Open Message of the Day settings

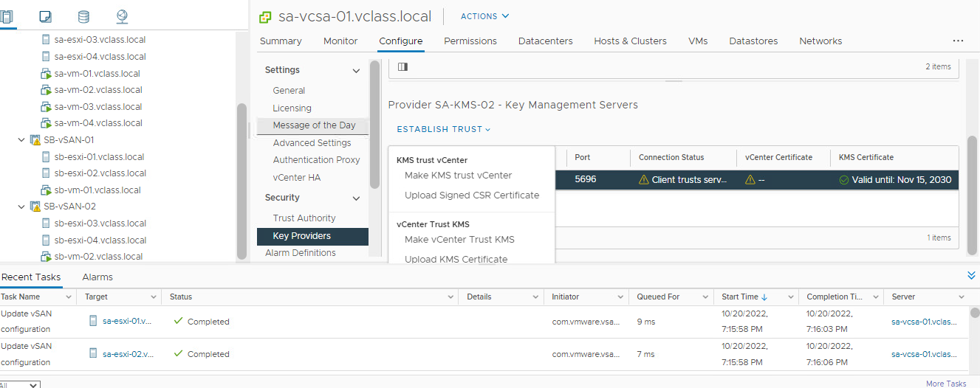(x=314, y=125)
